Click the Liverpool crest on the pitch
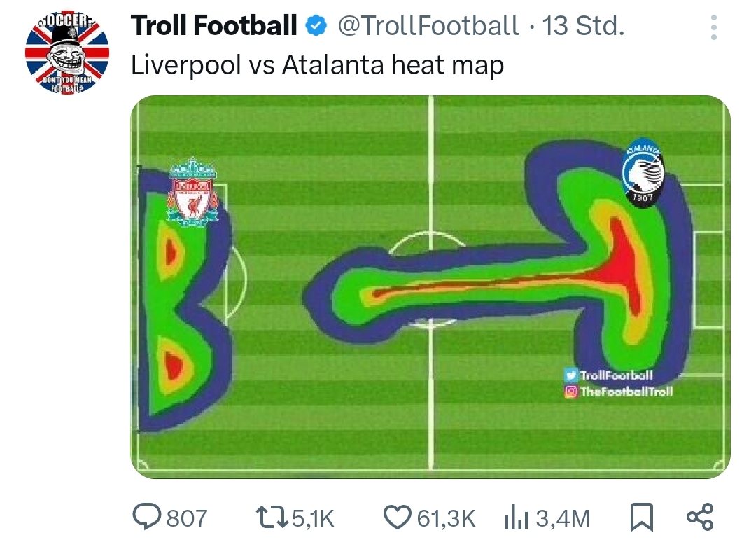 (x=192, y=193)
